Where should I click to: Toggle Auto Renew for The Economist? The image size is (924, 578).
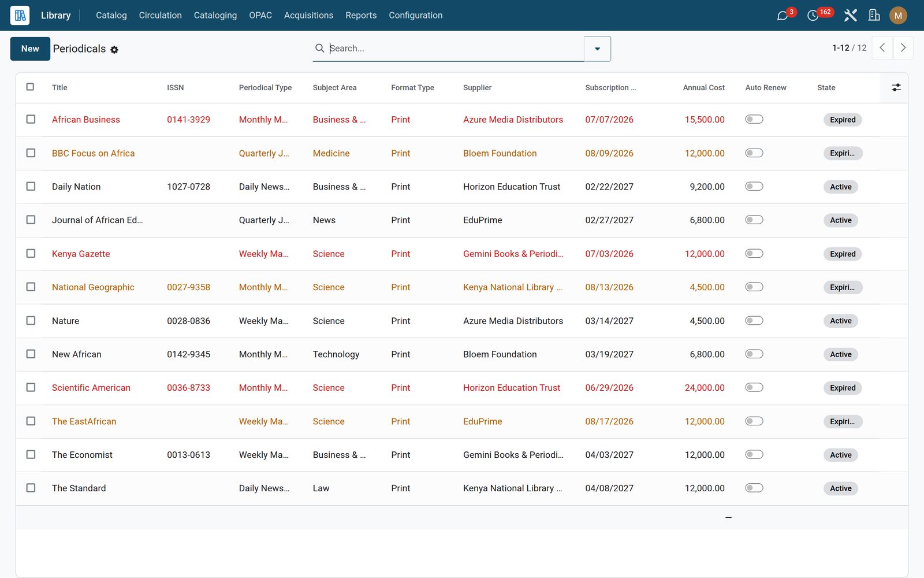754,454
